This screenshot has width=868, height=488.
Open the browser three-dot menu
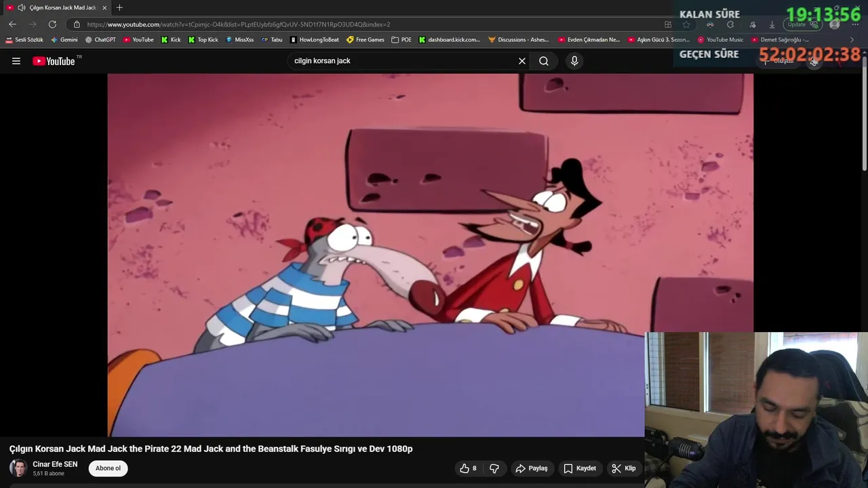[854, 24]
